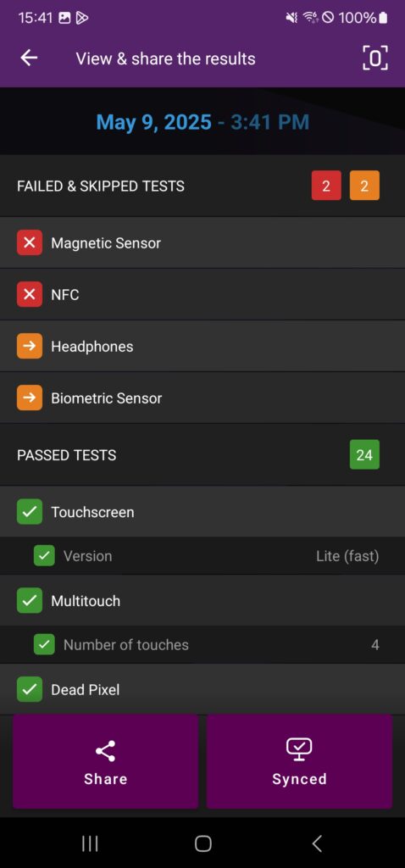Click the Share button label
Image resolution: width=405 pixels, height=868 pixels.
105,779
